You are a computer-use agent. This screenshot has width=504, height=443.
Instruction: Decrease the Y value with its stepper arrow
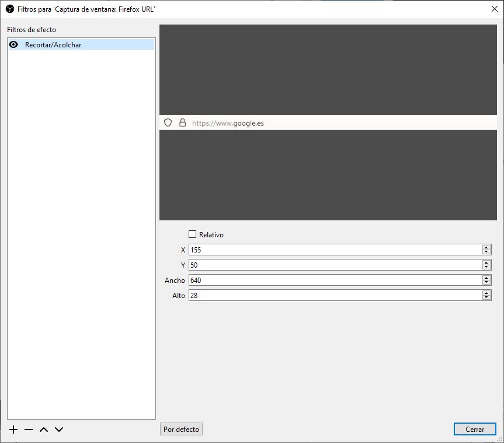coord(486,267)
